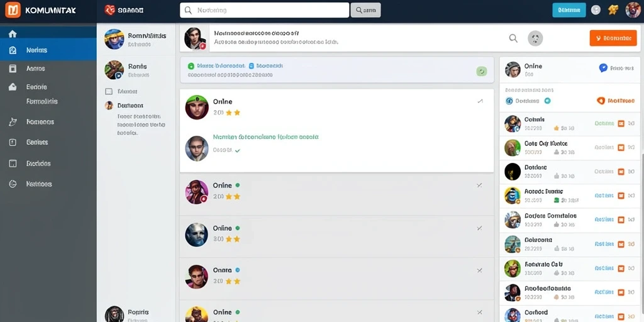Toggle the green switch on the banner's right
This screenshot has width=644, height=322.
click(x=482, y=72)
